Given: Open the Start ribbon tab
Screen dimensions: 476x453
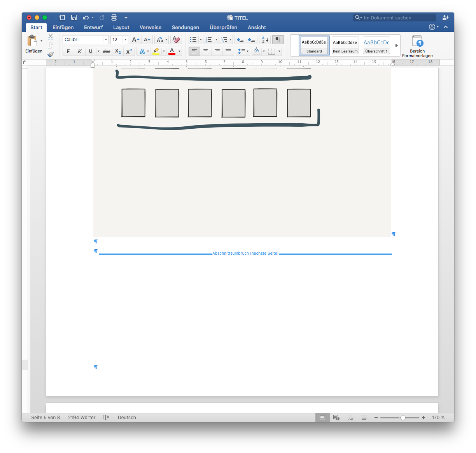Looking at the screenshot, I should [x=36, y=27].
